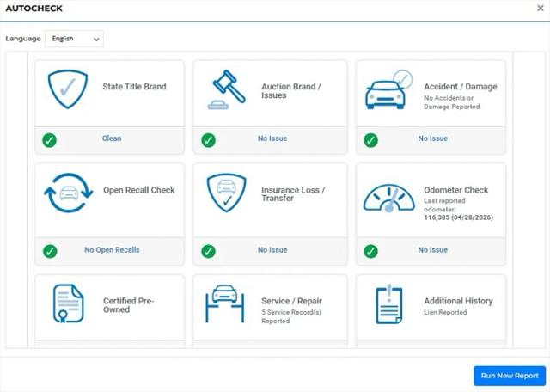Select the Odometer Check heading
This screenshot has width=550, height=392.
pyautogui.click(x=456, y=190)
